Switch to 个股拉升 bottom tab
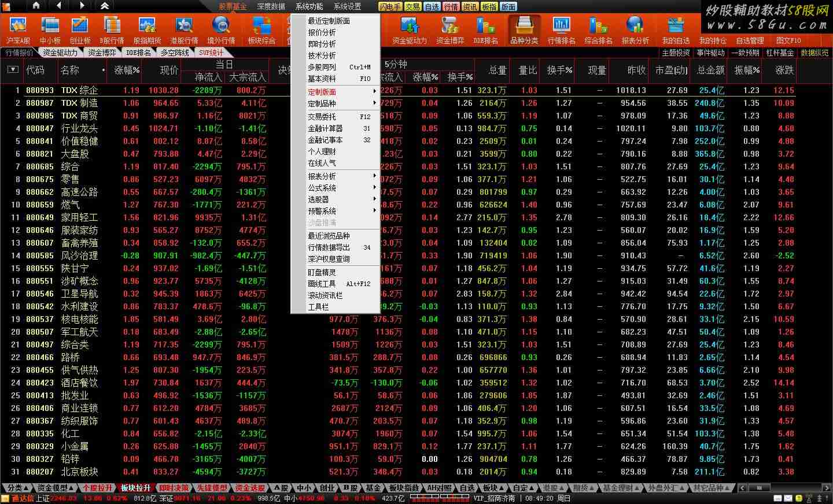 point(97,488)
